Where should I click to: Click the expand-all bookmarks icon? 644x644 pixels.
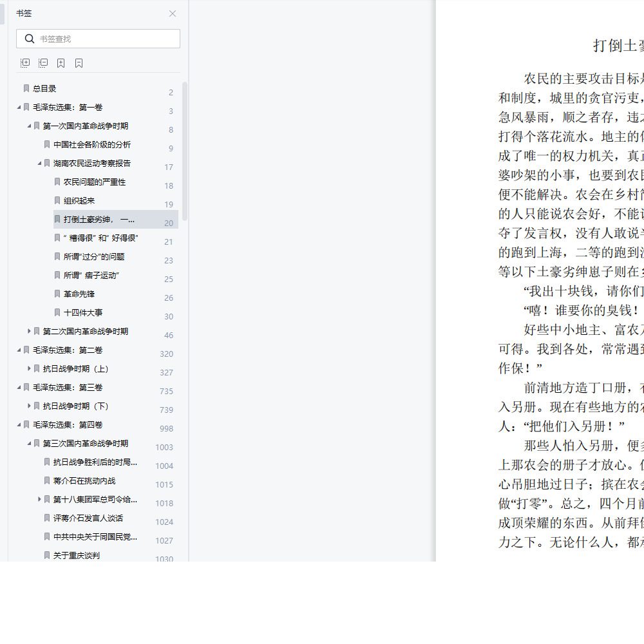24,62
